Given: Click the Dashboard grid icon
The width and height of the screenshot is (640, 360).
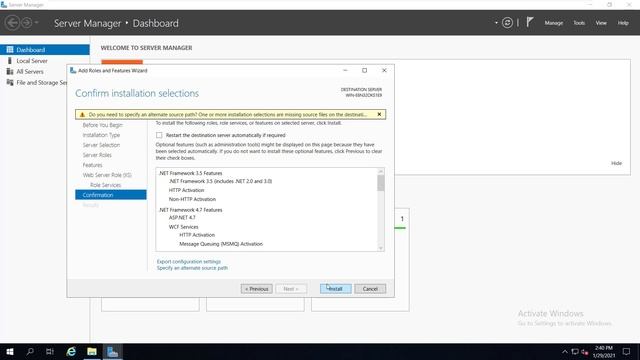Looking at the screenshot, I should tap(10, 50).
